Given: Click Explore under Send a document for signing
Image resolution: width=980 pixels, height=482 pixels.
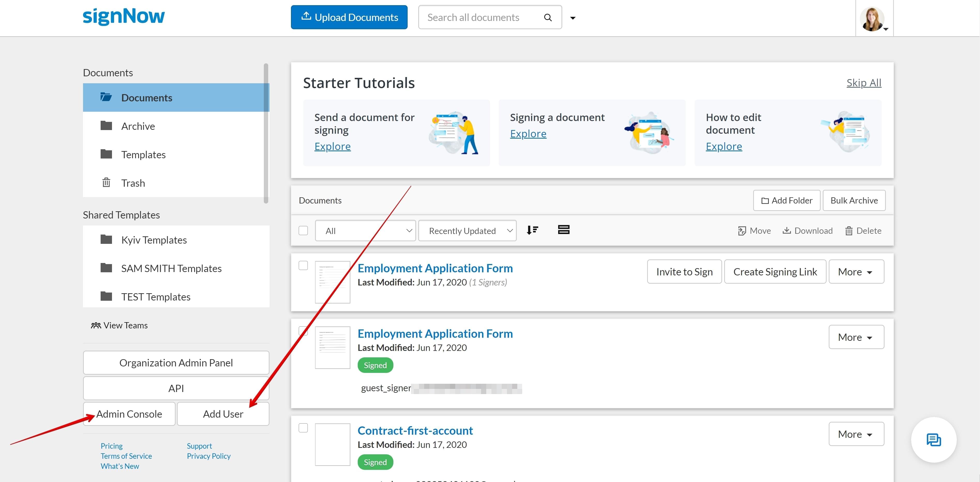Looking at the screenshot, I should pyautogui.click(x=332, y=146).
